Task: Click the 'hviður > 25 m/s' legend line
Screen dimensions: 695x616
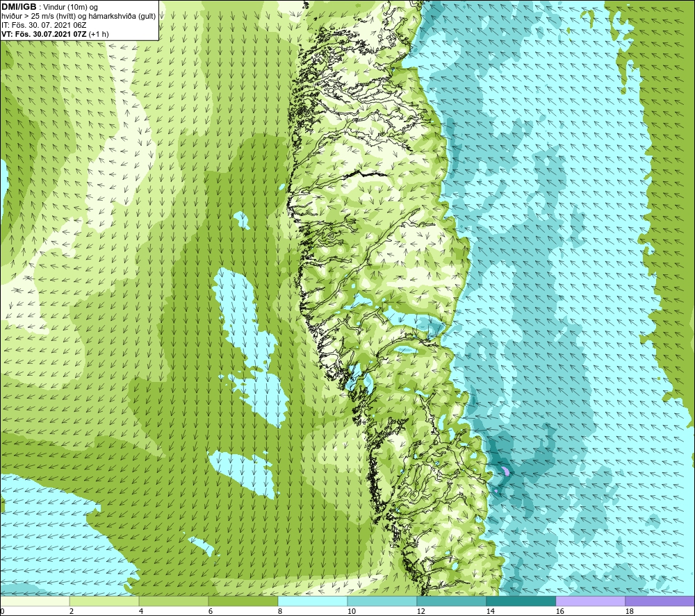Action: click(x=79, y=17)
